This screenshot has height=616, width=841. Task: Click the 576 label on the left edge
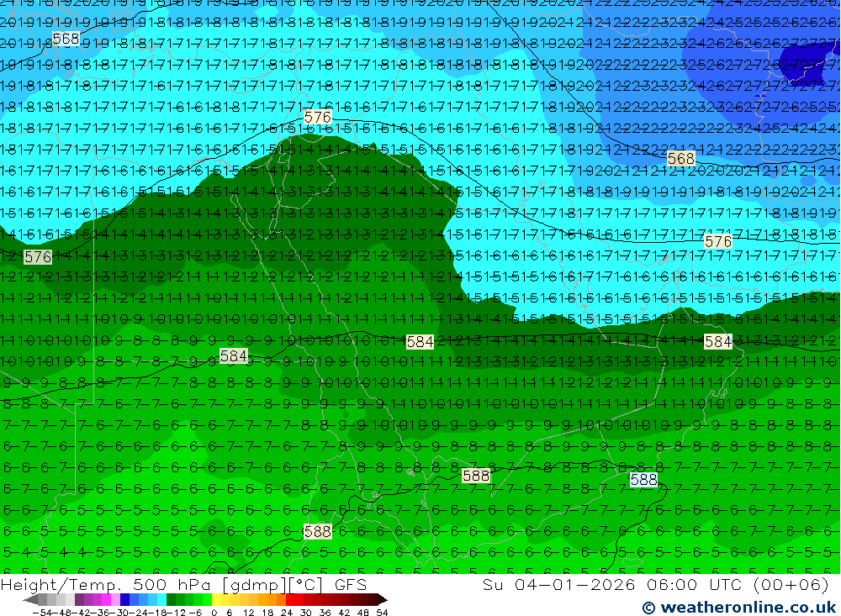click(x=38, y=257)
